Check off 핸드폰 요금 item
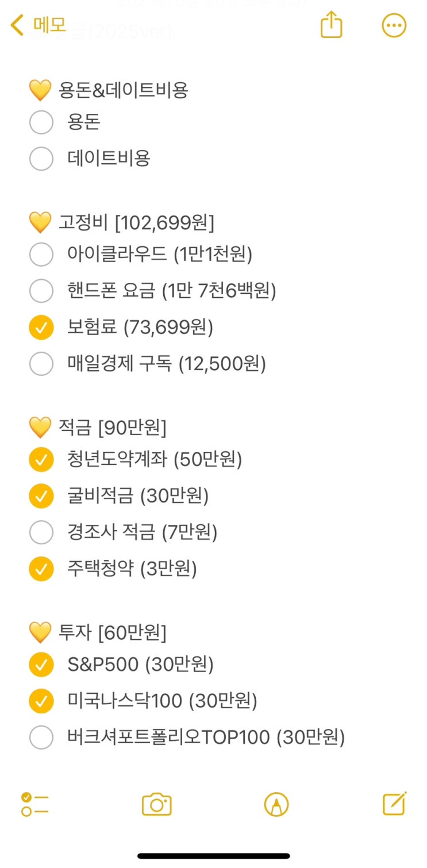427x868 pixels. (x=41, y=291)
